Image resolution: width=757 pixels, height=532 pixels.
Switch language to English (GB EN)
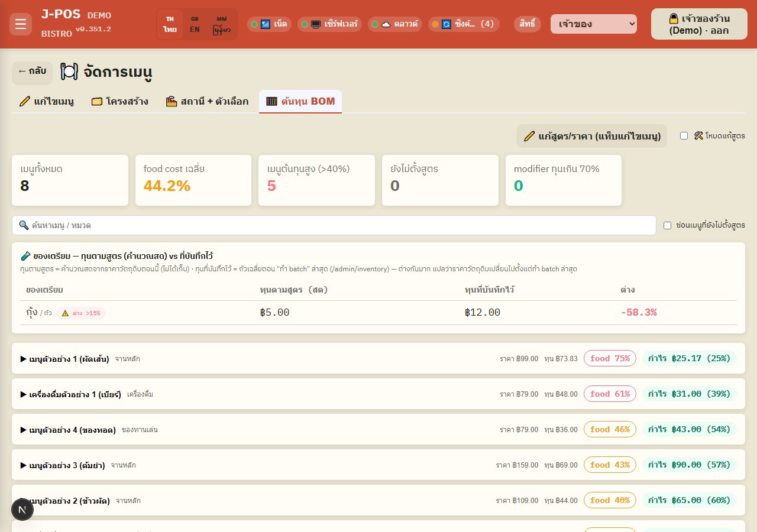coord(195,24)
